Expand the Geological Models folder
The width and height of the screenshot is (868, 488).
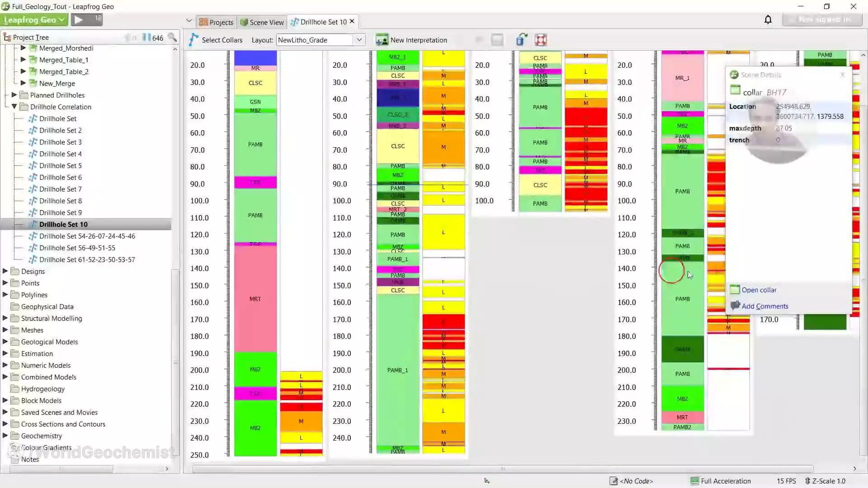click(5, 342)
